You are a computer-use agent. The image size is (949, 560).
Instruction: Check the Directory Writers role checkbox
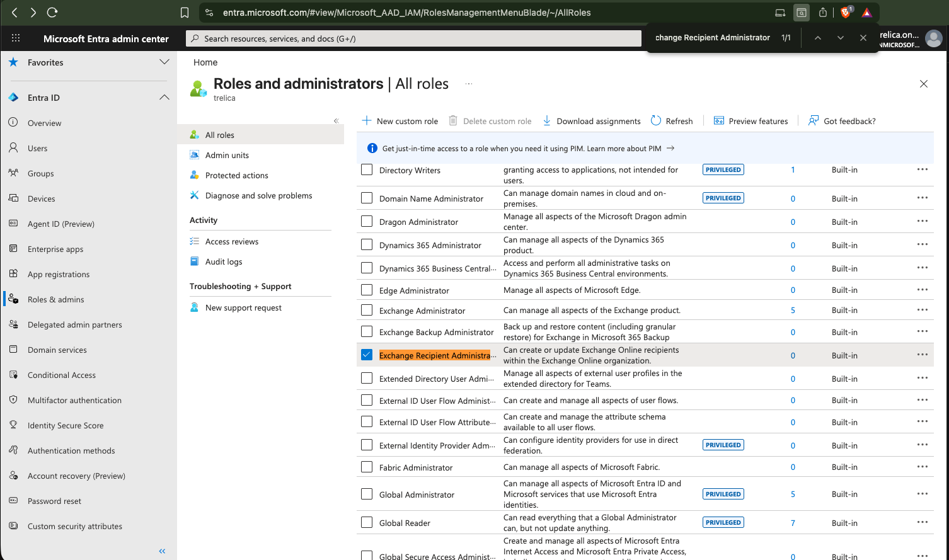pos(367,170)
